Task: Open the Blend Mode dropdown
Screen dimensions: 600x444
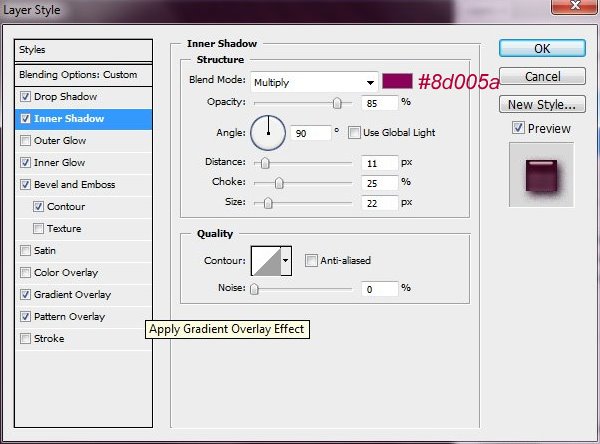Action: point(314,82)
